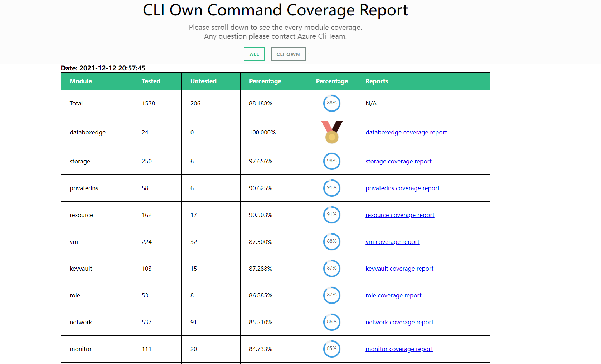Open the vm coverage report link

point(392,242)
